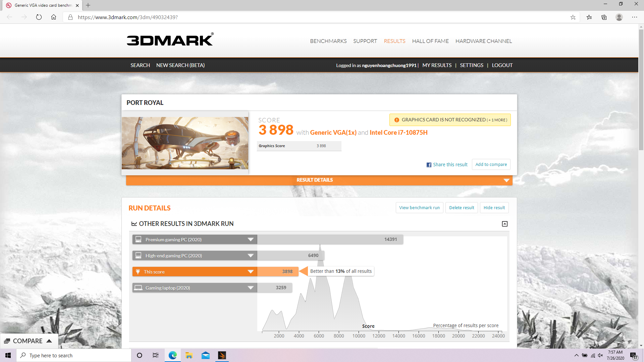
Task: Click Intel Core i7-10875H link
Action: tap(398, 132)
